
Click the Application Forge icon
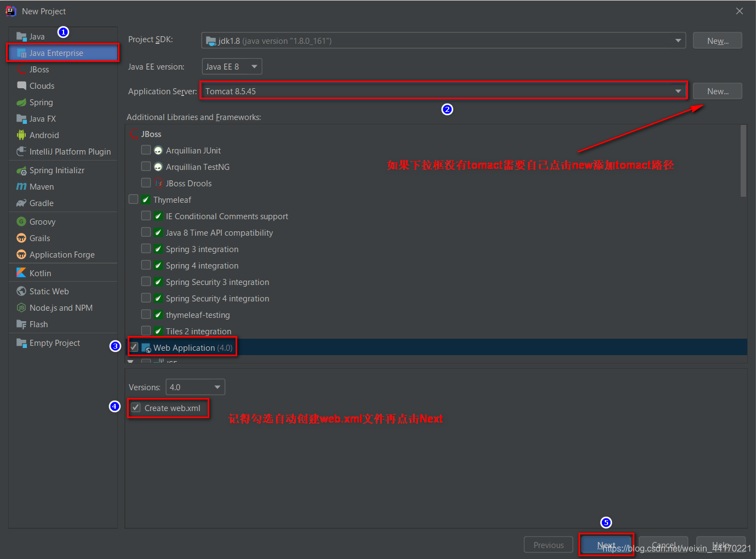click(21, 255)
